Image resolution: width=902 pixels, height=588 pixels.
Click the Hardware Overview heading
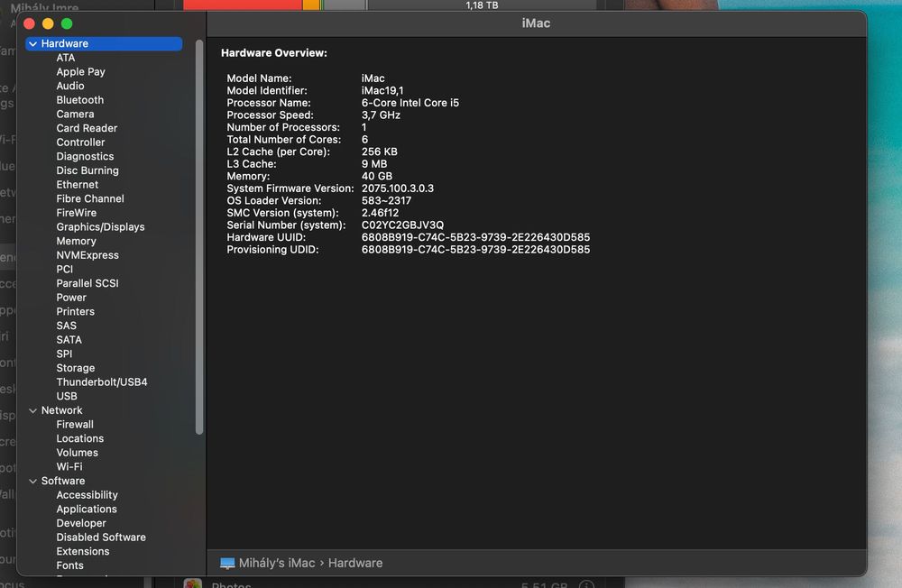[x=274, y=53]
